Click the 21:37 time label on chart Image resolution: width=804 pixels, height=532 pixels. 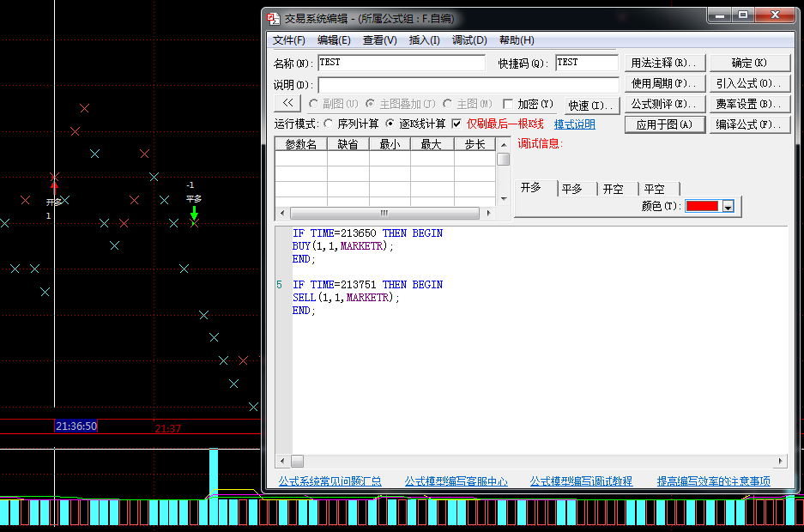[x=168, y=428]
